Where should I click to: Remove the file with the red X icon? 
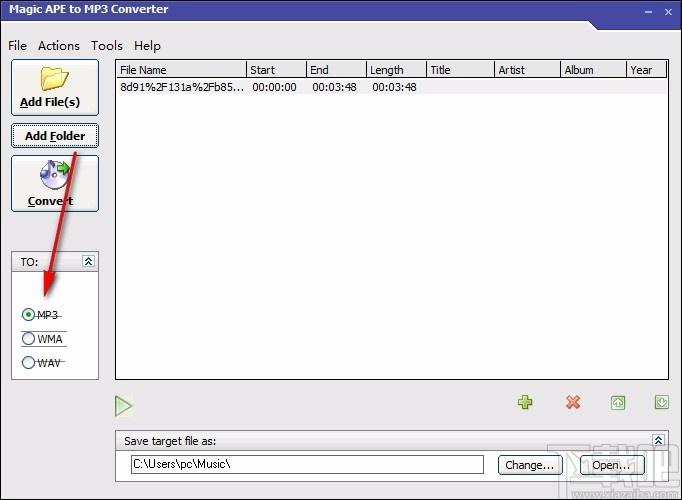573,402
